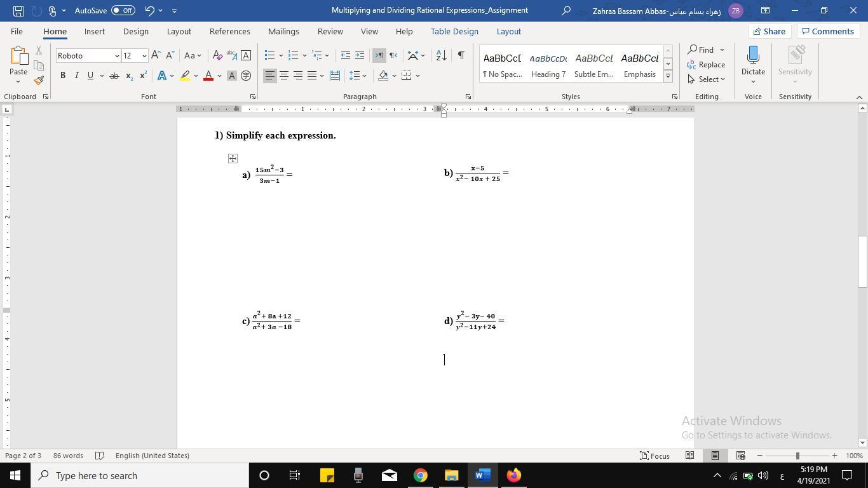This screenshot has width=868, height=488.
Task: Apply the red font color
Action: click(x=208, y=76)
